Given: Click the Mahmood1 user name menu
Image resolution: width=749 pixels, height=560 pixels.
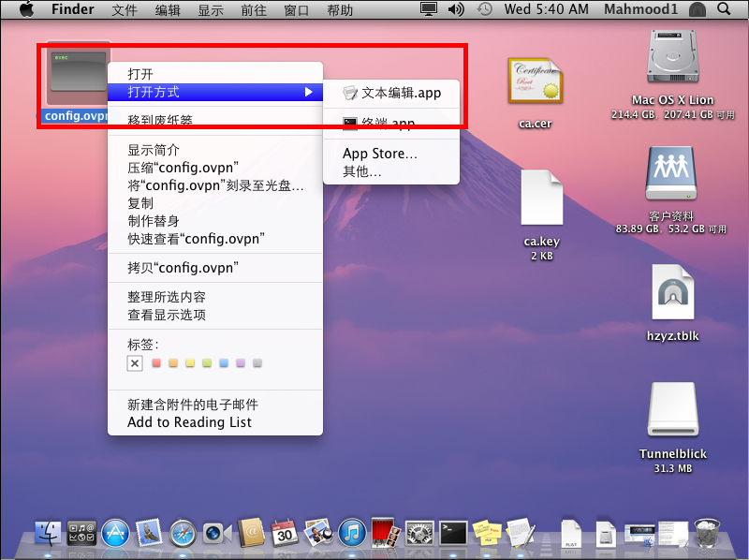Looking at the screenshot, I should tap(640, 9).
